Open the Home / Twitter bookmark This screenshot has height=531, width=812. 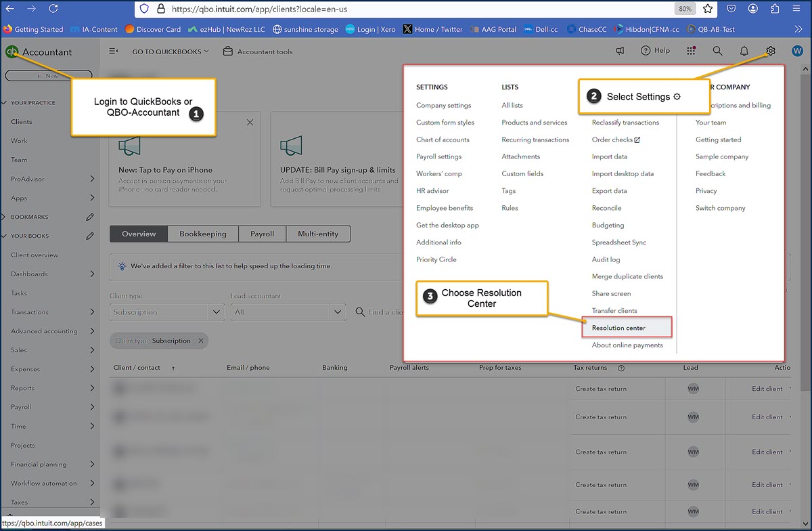pos(432,29)
